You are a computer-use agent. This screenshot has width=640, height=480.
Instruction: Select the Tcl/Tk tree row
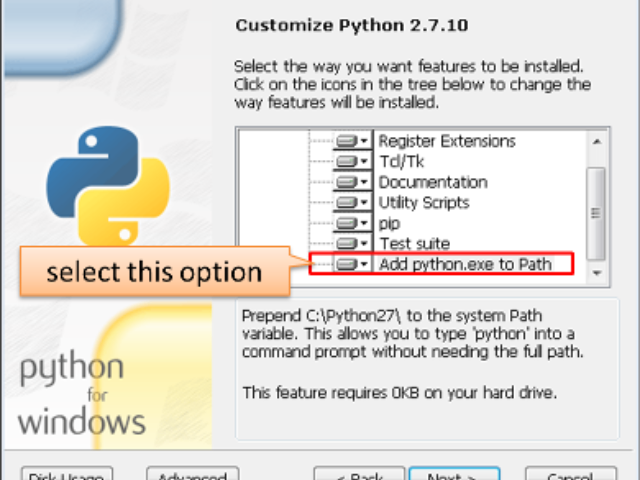[x=402, y=162]
